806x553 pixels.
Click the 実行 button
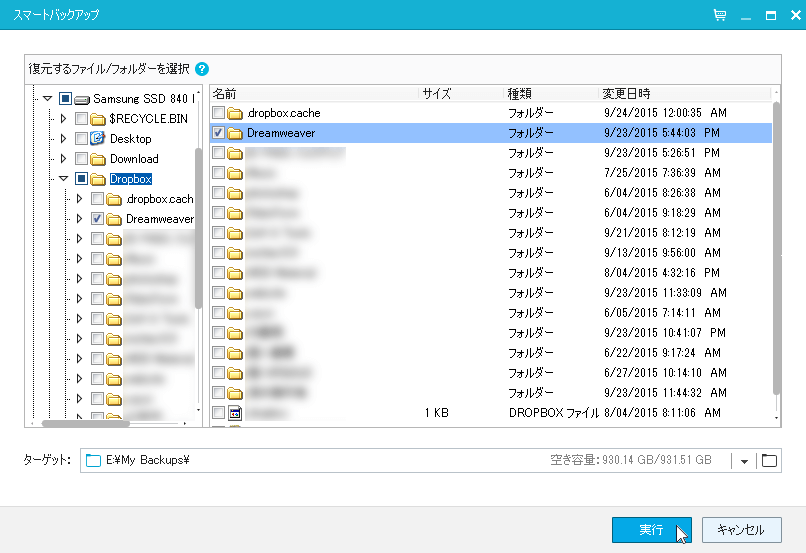[652, 530]
